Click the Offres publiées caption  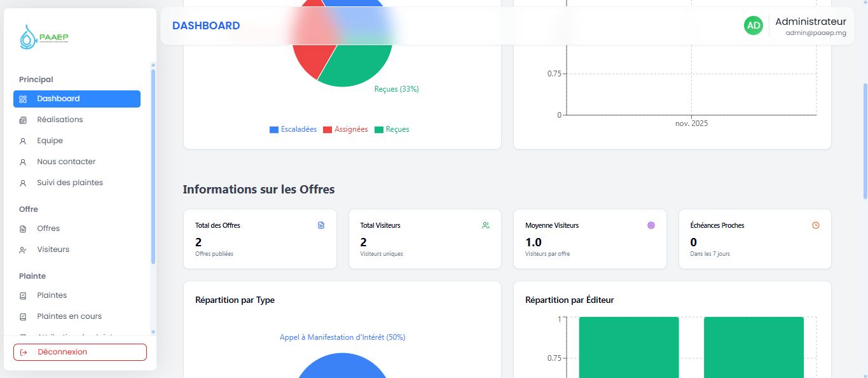click(214, 254)
